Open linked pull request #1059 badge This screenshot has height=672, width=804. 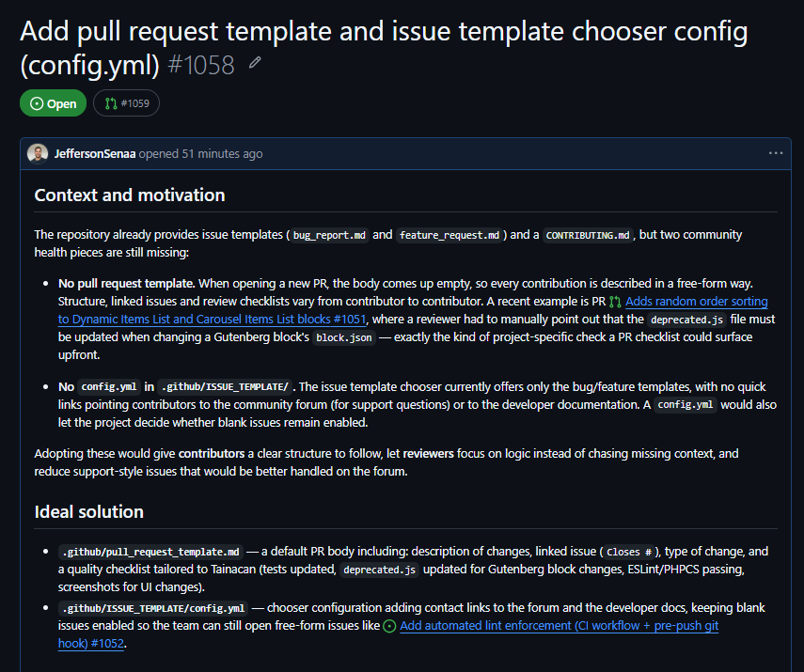126,103
